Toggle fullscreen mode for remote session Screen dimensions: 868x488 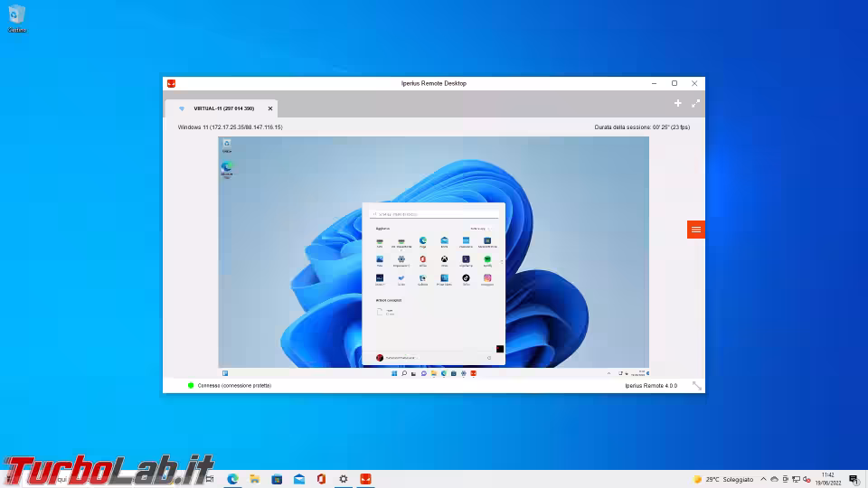[x=695, y=103]
